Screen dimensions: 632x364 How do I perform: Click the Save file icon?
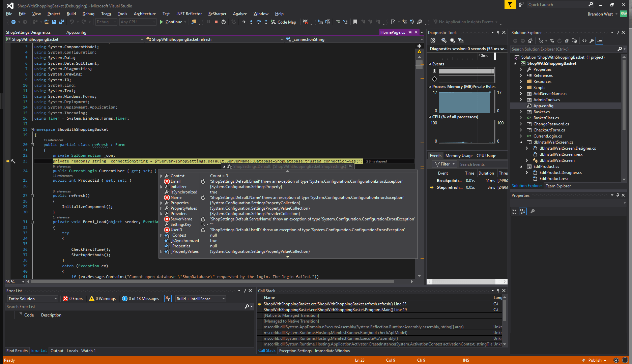[x=54, y=22]
